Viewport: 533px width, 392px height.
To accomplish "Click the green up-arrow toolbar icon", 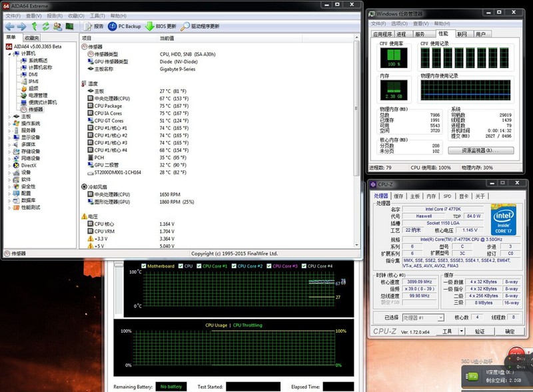I will (x=34, y=26).
